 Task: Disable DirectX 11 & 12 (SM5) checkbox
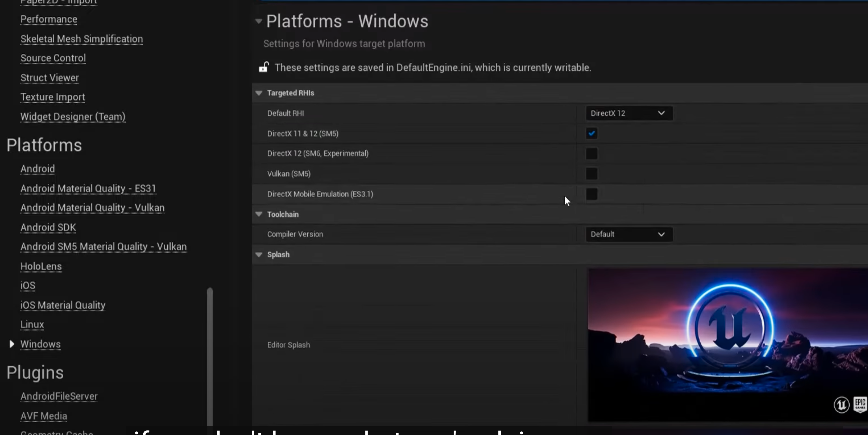point(591,133)
